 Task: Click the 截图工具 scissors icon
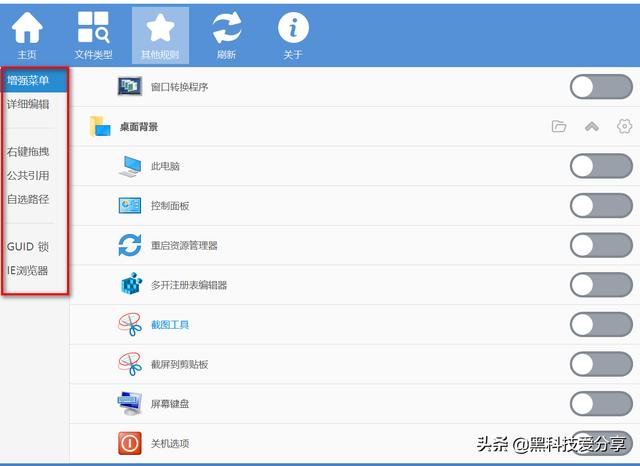(x=130, y=324)
